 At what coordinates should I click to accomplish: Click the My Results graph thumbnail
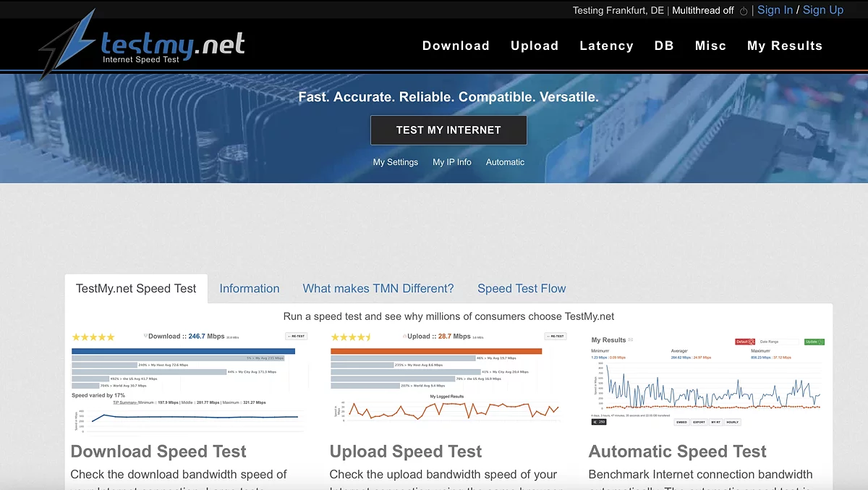point(707,380)
